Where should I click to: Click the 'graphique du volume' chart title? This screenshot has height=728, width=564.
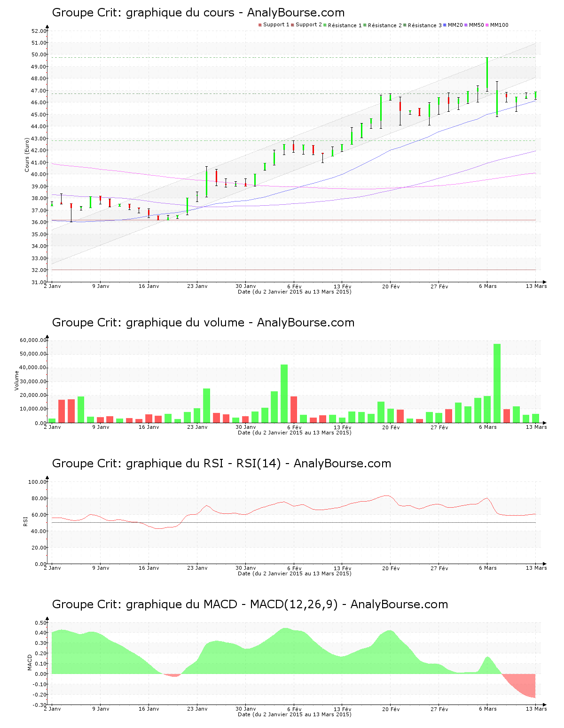203,323
